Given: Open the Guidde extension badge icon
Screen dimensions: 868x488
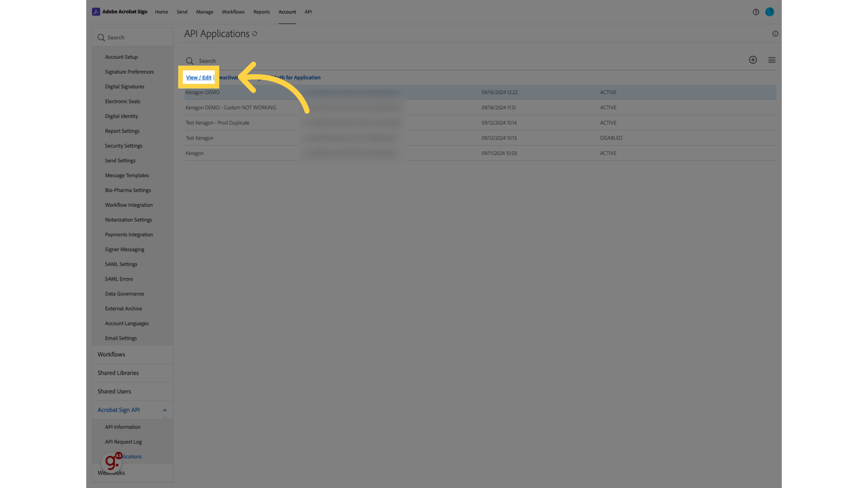Looking at the screenshot, I should click(x=112, y=462).
